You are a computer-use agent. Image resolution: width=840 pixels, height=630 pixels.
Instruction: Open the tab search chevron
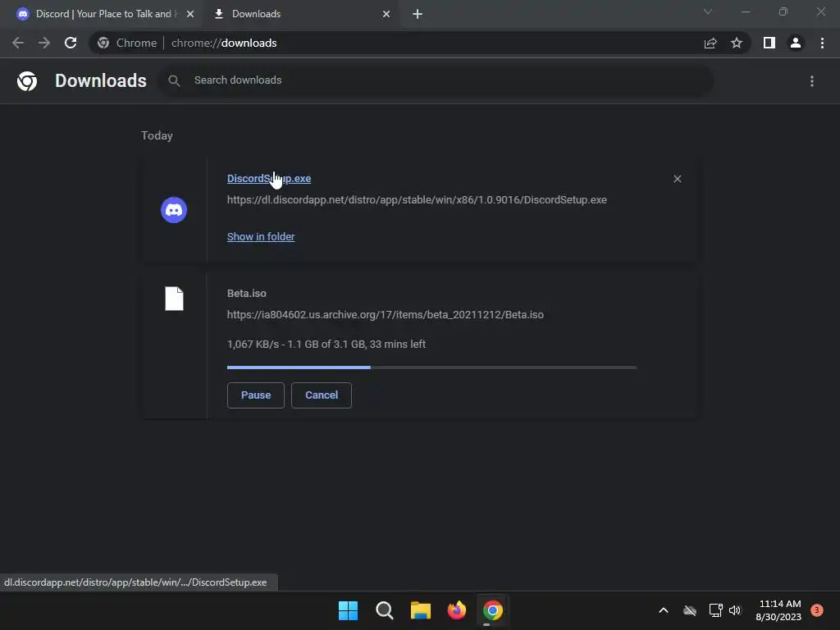(708, 11)
